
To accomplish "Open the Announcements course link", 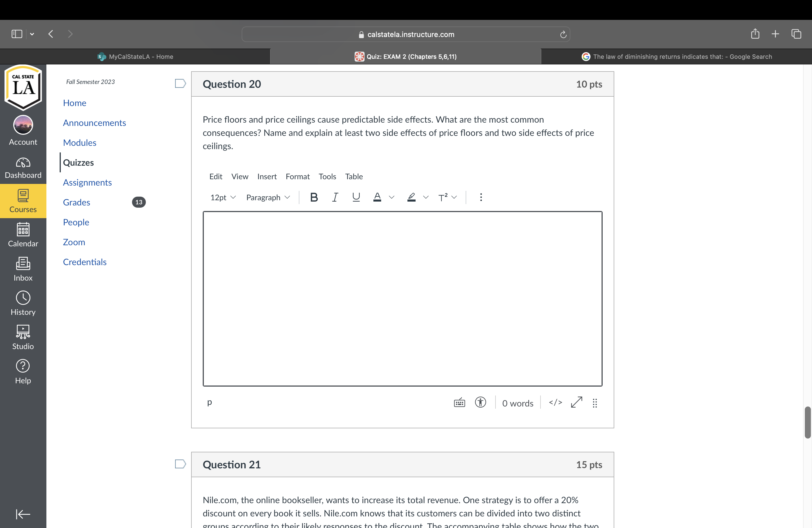I will (x=94, y=123).
